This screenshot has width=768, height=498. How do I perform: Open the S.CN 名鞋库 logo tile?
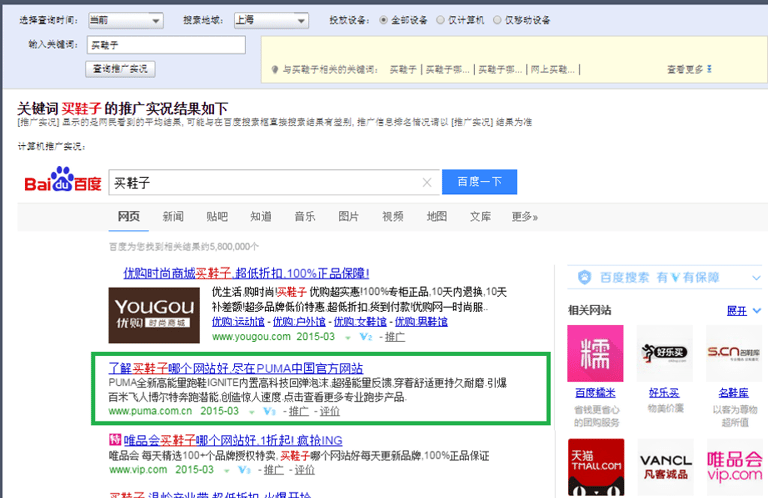tap(733, 354)
